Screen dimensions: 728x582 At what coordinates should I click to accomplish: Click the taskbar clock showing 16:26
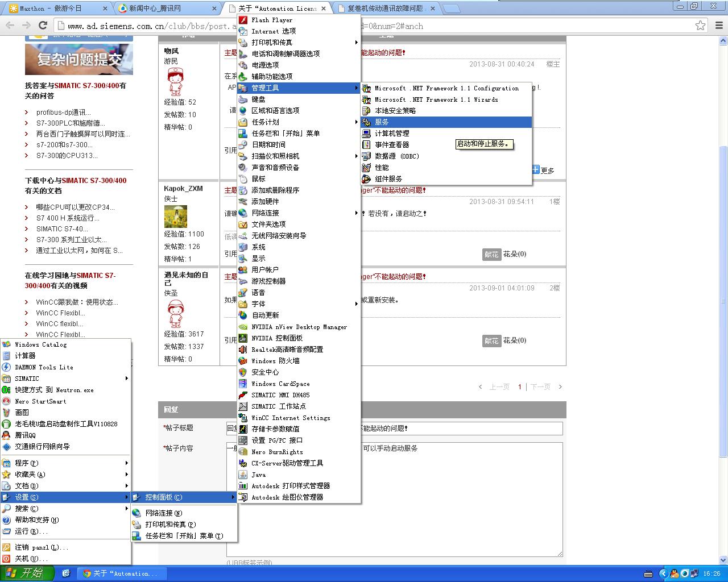click(712, 573)
